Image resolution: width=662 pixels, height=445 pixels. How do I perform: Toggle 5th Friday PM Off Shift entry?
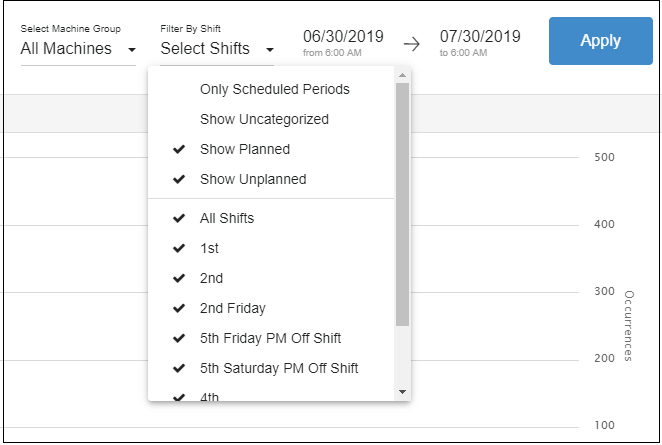pyautogui.click(x=270, y=338)
